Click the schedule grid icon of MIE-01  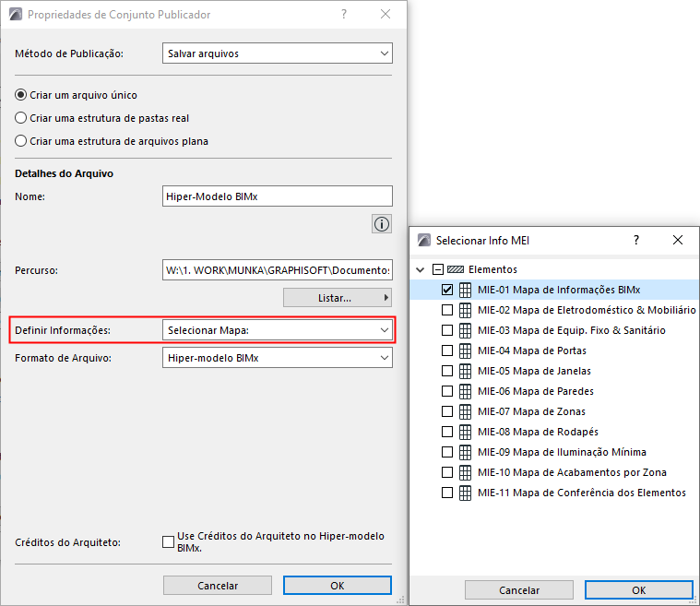[465, 290]
